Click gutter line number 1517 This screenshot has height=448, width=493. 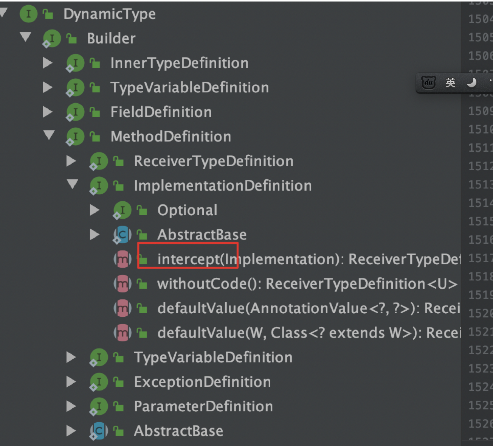pos(481,258)
